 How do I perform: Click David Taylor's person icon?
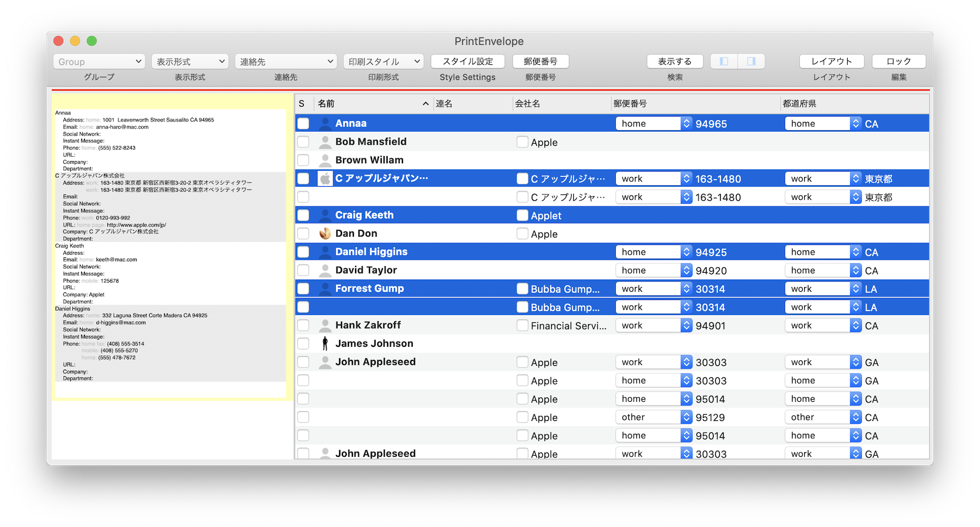(x=325, y=270)
